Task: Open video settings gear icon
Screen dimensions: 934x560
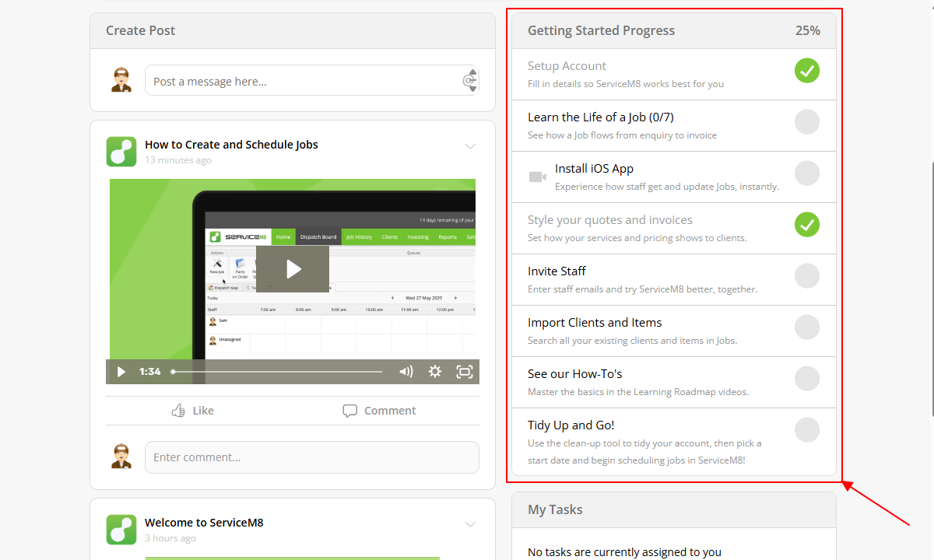Action: point(435,372)
